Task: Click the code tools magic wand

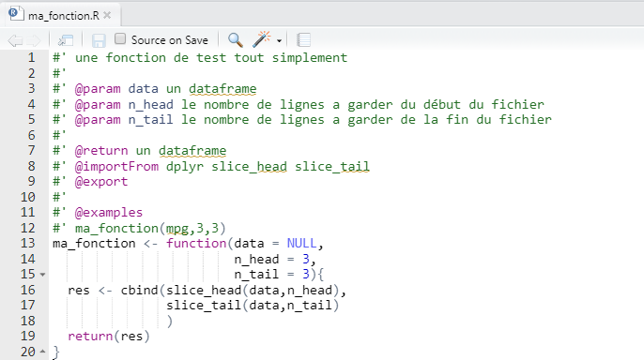Action: 261,39
